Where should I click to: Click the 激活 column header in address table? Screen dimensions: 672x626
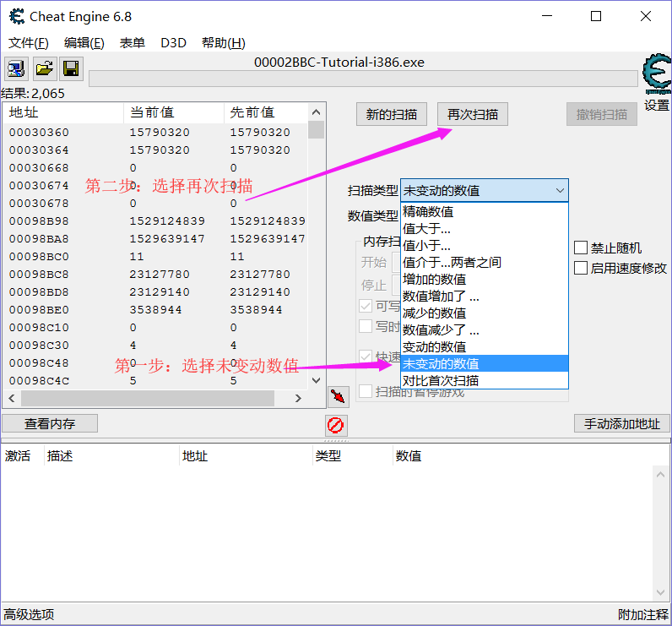(22, 455)
